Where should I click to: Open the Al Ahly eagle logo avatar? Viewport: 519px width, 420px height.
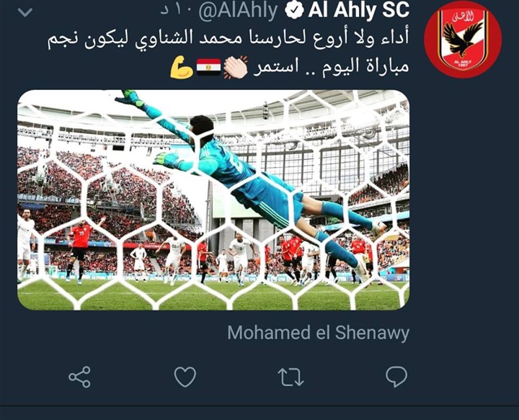click(463, 40)
